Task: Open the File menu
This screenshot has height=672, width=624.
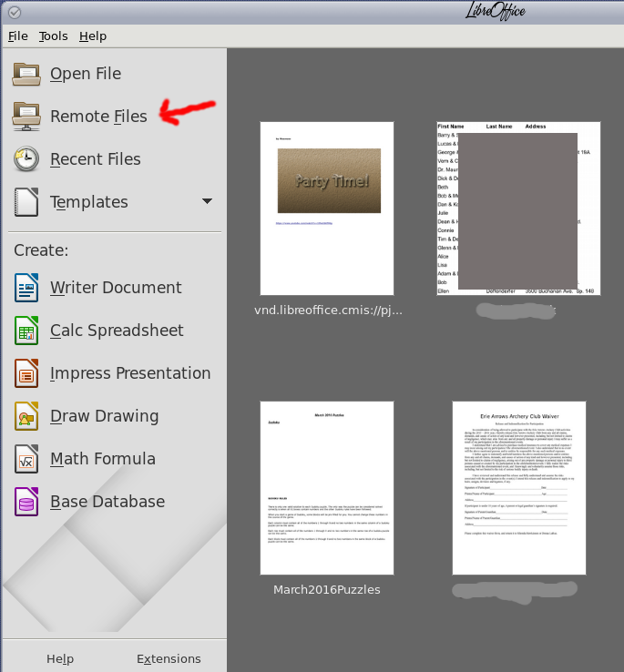Action: point(18,36)
